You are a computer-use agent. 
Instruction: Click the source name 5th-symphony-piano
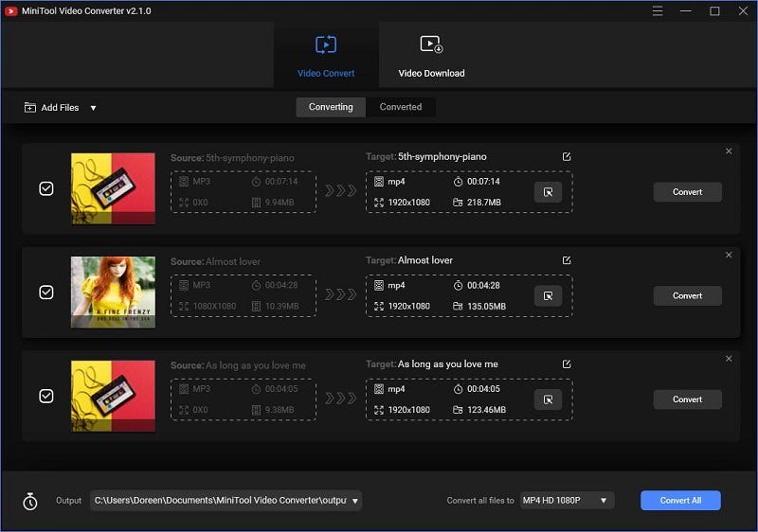(250, 158)
